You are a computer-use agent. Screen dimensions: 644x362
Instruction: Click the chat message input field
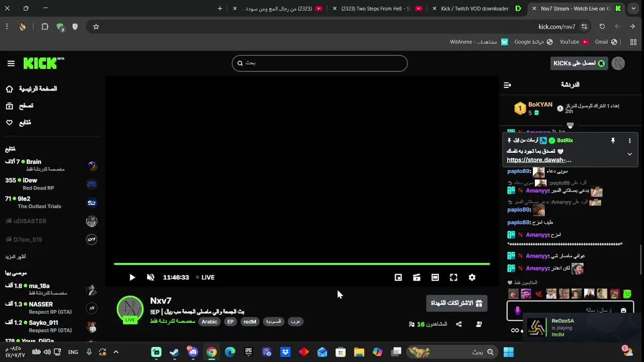[x=570, y=311]
